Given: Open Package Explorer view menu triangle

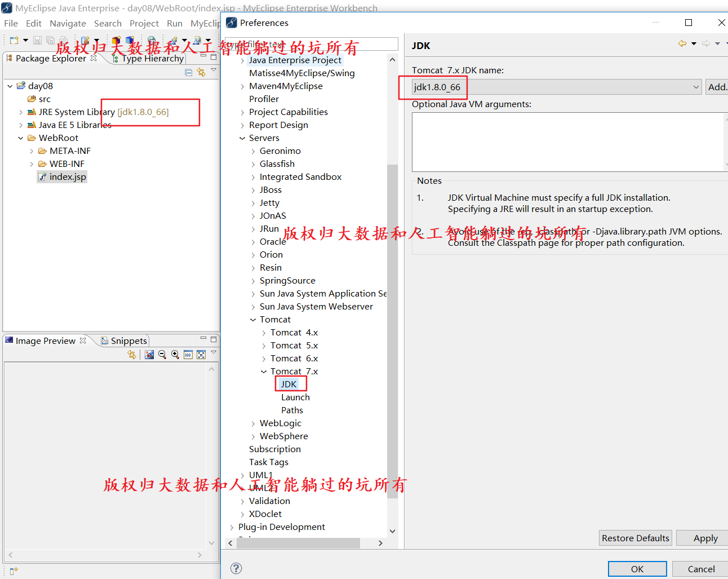Looking at the screenshot, I should (214, 70).
